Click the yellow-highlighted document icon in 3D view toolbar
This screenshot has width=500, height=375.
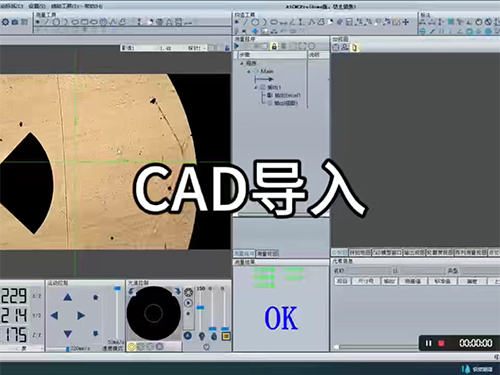(x=354, y=47)
